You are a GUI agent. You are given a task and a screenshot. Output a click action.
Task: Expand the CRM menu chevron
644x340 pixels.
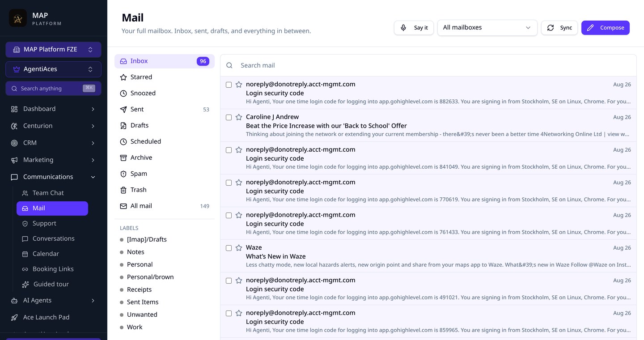coord(93,143)
